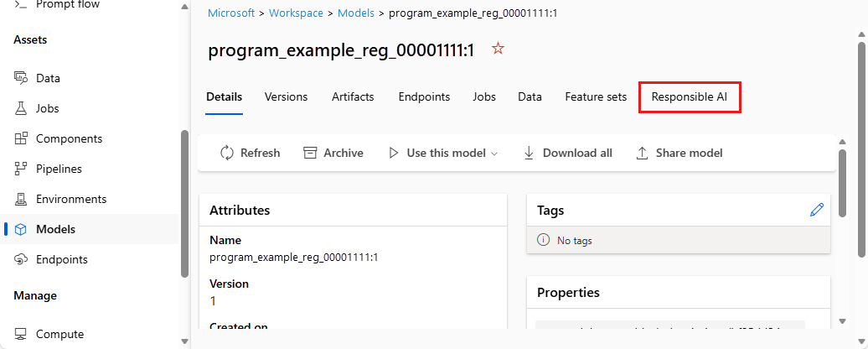Open the Environments icon in sidebar
The width and height of the screenshot is (868, 349).
click(20, 199)
